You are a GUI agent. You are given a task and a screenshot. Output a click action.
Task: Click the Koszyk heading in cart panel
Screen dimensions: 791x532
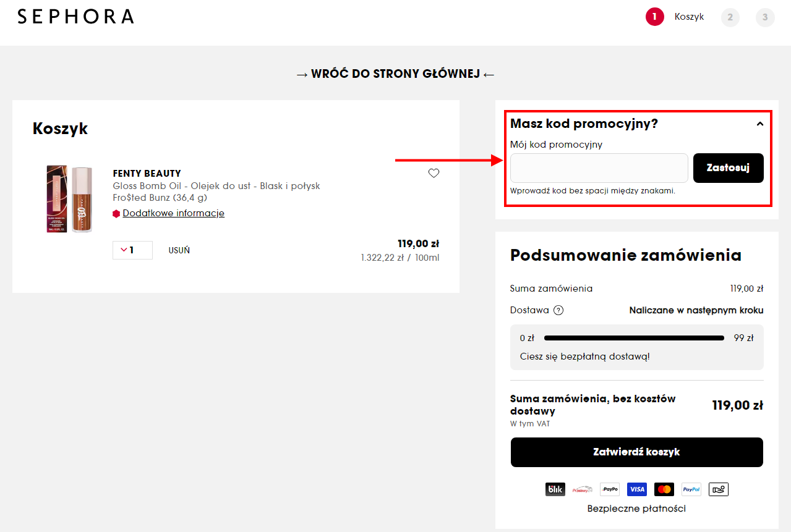pyautogui.click(x=60, y=129)
